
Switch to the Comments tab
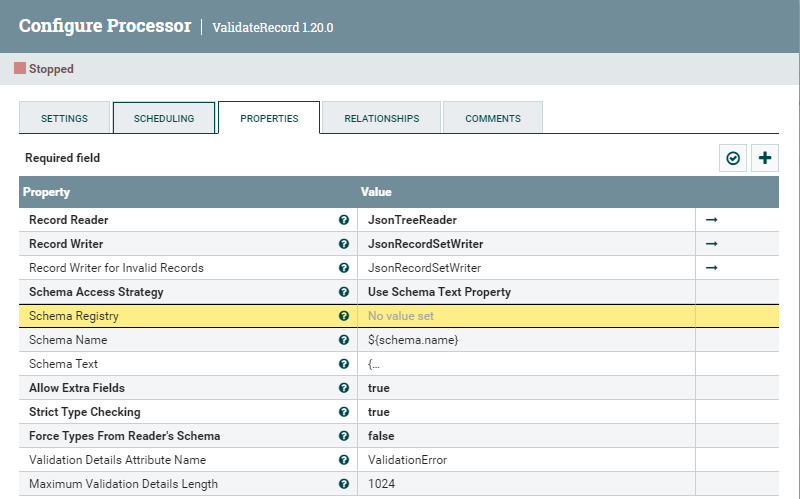point(493,118)
